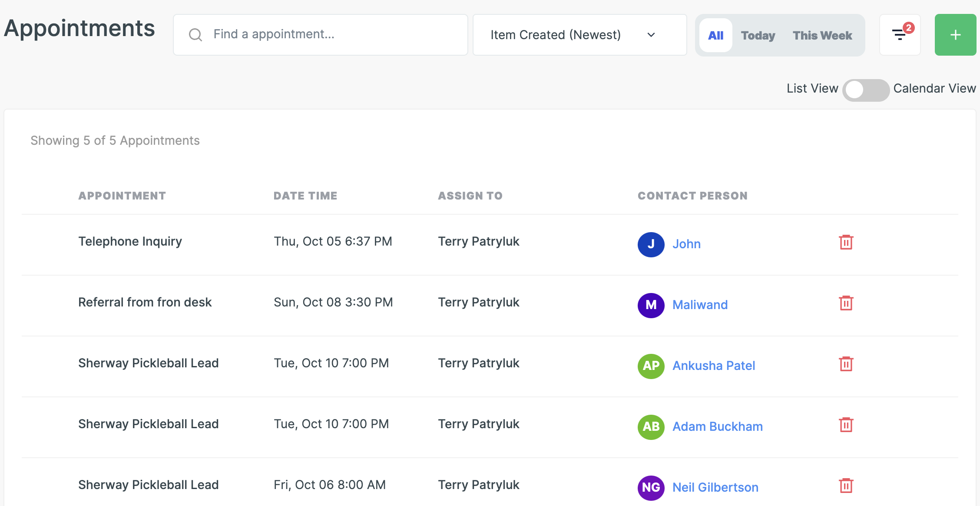Click the green plus add appointment button
980x506 pixels.
pos(955,35)
